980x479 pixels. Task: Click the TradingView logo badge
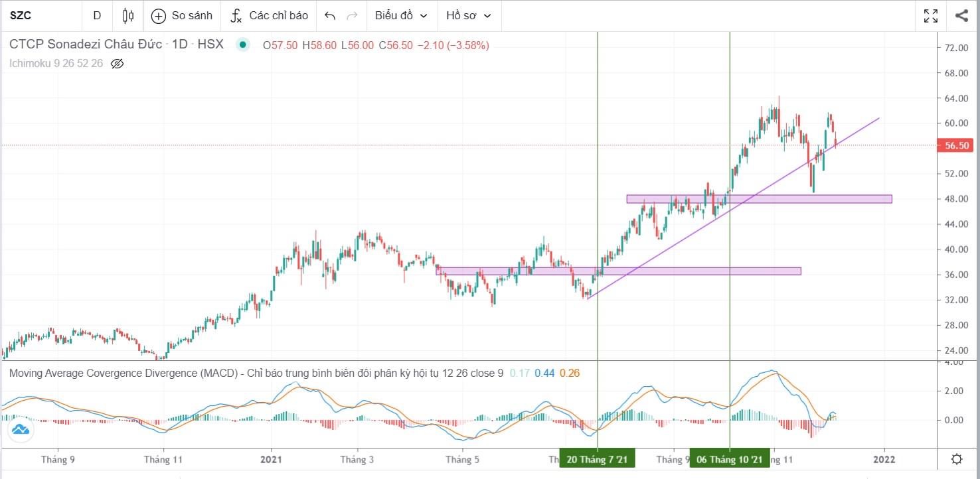21,430
